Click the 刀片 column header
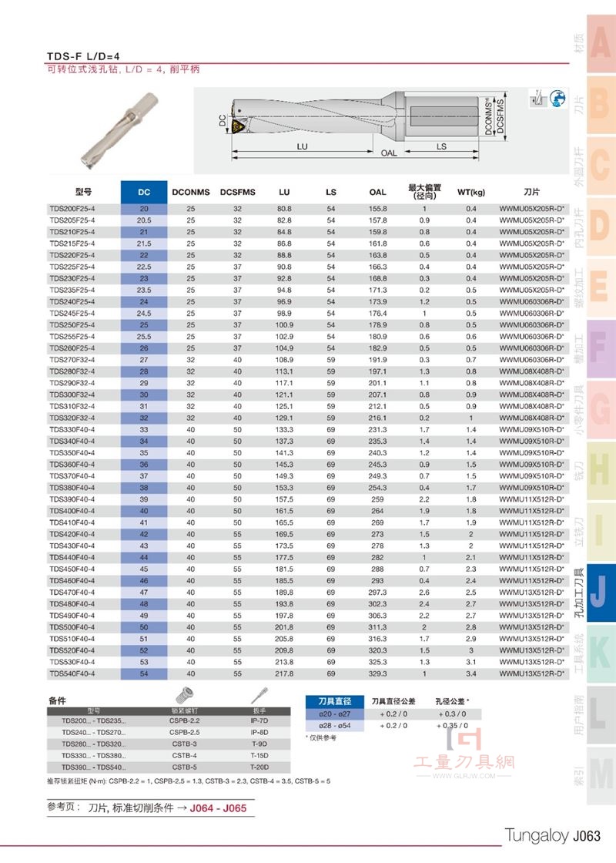Viewport: 616px width, 863px height. click(x=532, y=192)
